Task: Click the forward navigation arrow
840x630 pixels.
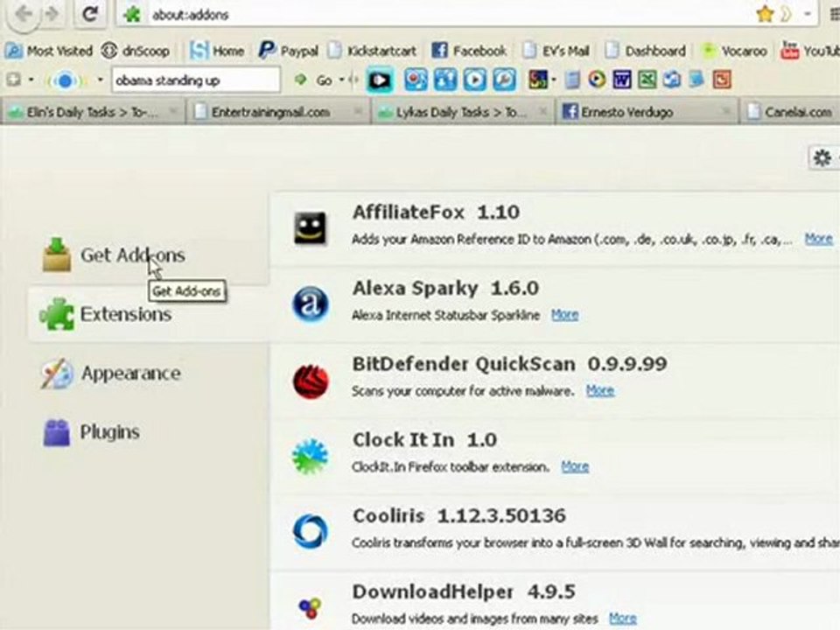Action: pyautogui.click(x=52, y=13)
